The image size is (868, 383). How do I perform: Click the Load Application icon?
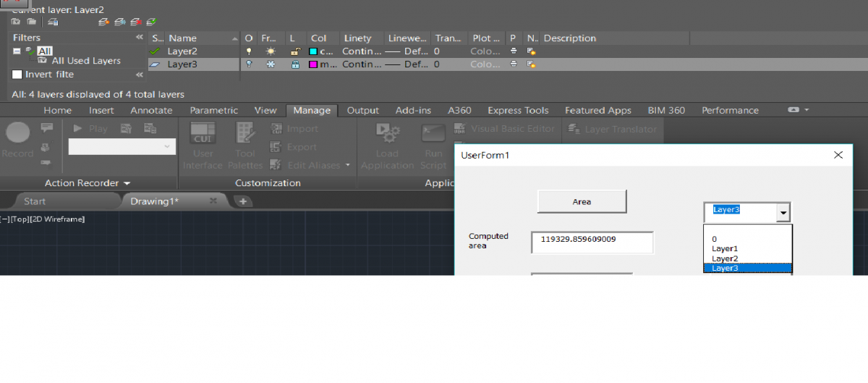click(387, 135)
